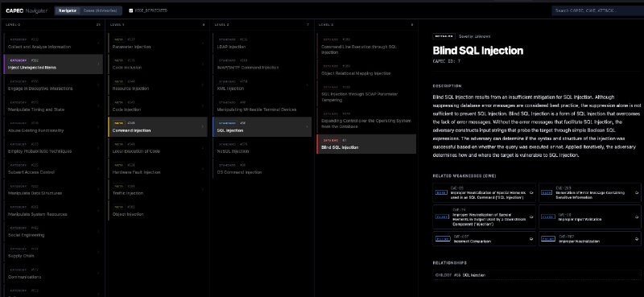The image size is (644, 297).
Task: Follow ChildOf #66 SQL Injection relationship
Action: click(536, 274)
